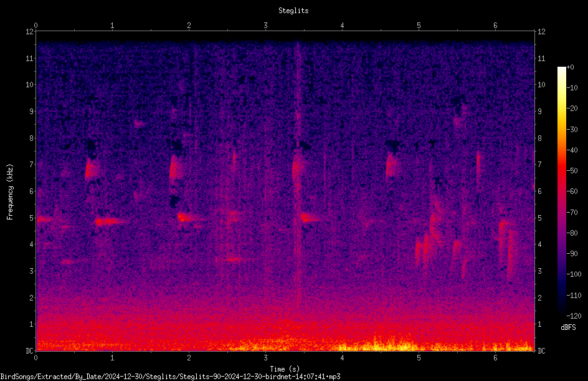Click the Steglits title text

click(293, 11)
